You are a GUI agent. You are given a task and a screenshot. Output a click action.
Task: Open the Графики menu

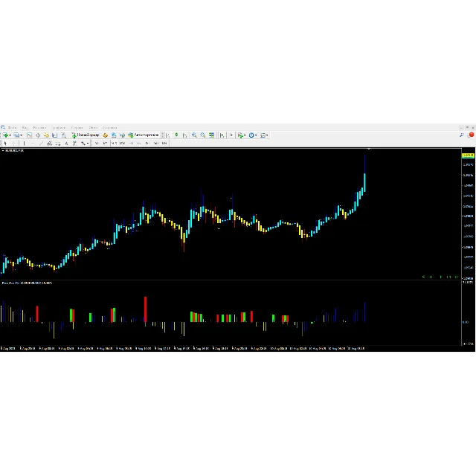tap(59, 127)
